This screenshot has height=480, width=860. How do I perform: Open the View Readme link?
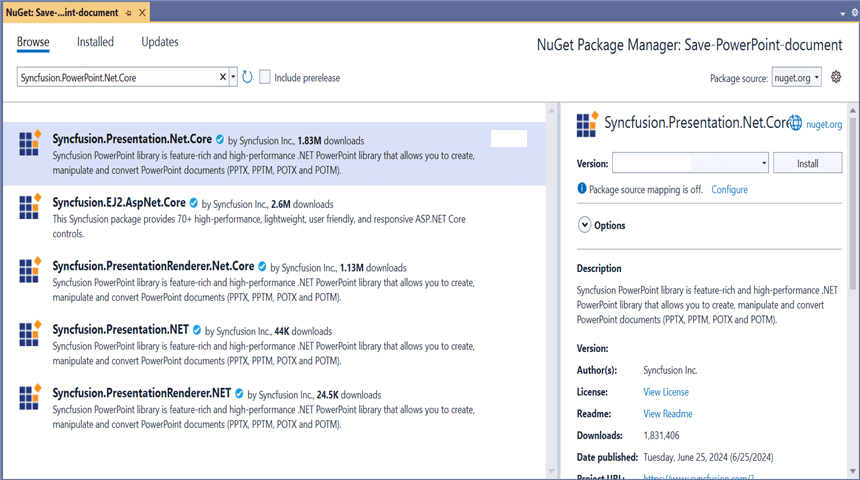667,414
